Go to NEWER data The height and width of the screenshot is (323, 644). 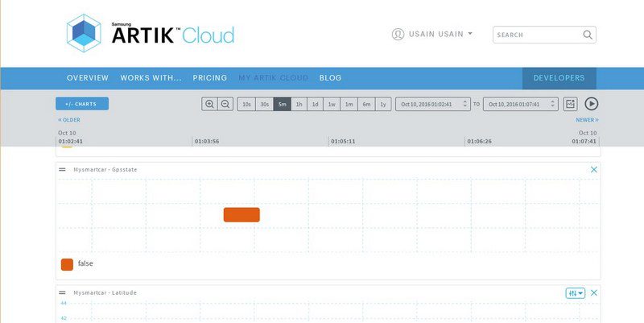tap(588, 120)
